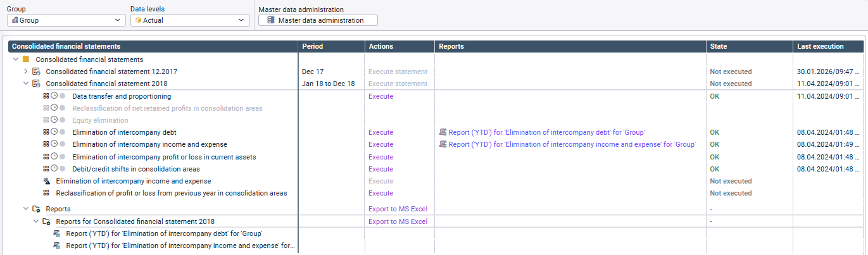Click the clock icon beside Elimination of intercompany profit or loss

coord(54,157)
